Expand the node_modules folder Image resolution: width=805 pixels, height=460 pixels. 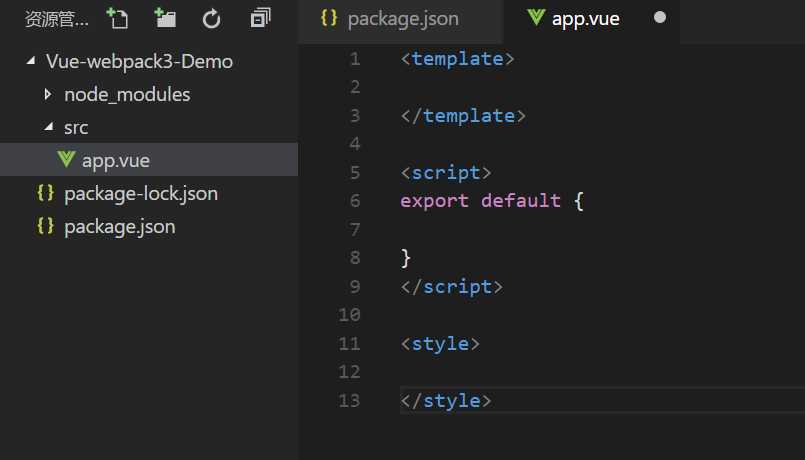pos(48,94)
